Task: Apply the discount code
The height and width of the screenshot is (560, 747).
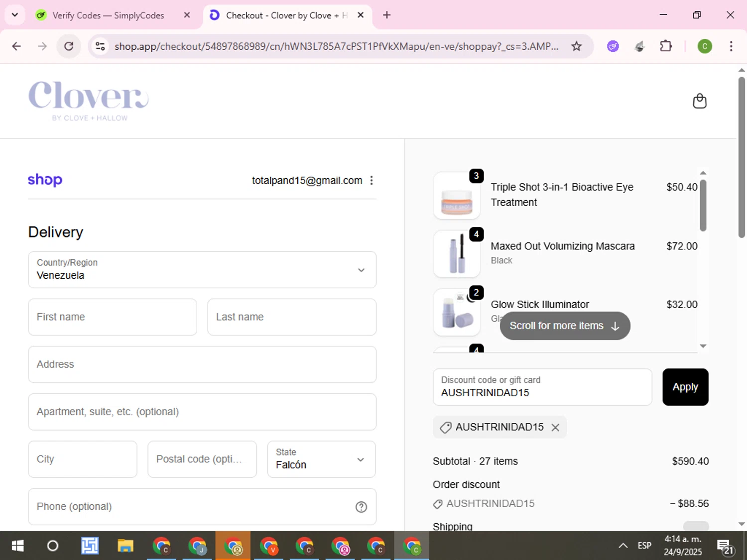Action: click(685, 387)
